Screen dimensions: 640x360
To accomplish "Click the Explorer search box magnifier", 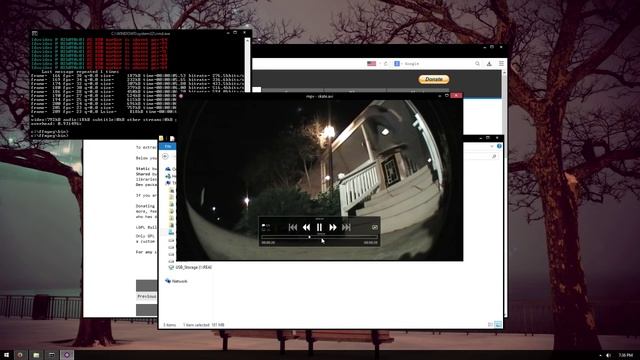I will click(494, 156).
